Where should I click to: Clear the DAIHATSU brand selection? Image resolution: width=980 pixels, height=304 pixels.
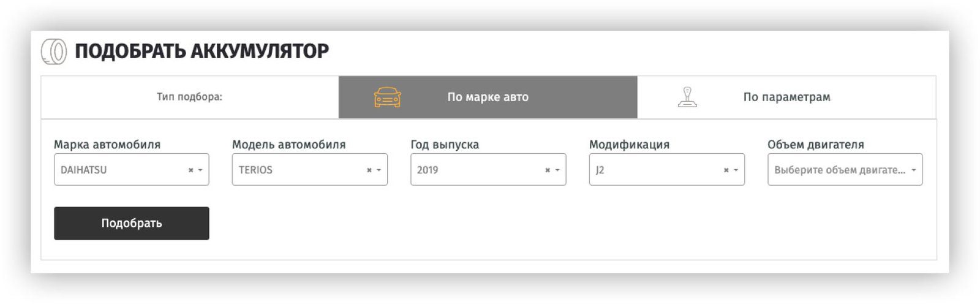coord(190,170)
